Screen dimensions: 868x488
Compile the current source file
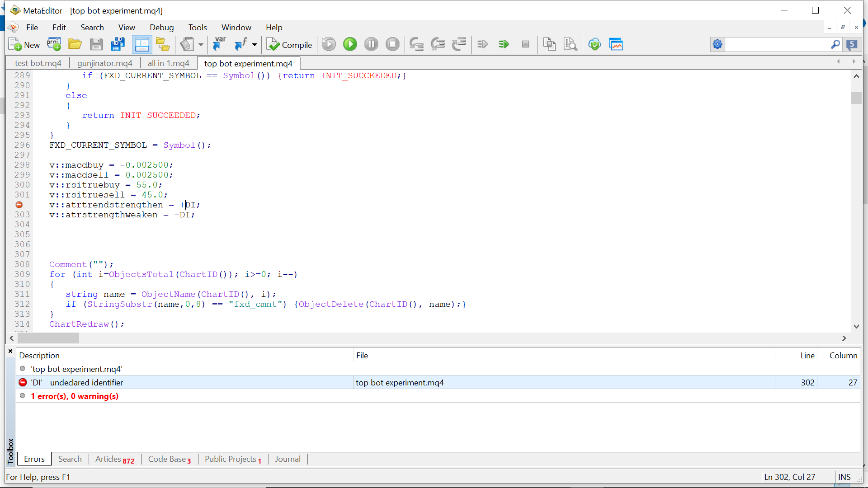click(290, 45)
